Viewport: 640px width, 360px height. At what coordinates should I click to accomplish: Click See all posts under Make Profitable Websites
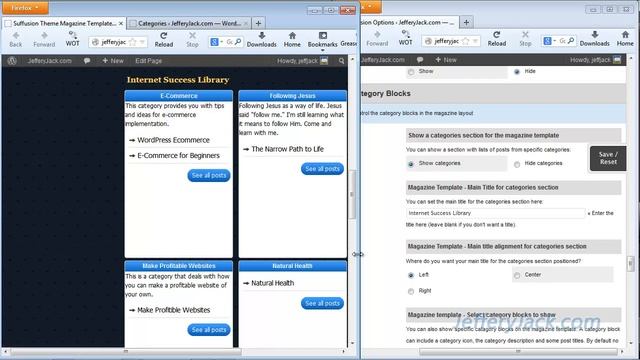point(209,329)
